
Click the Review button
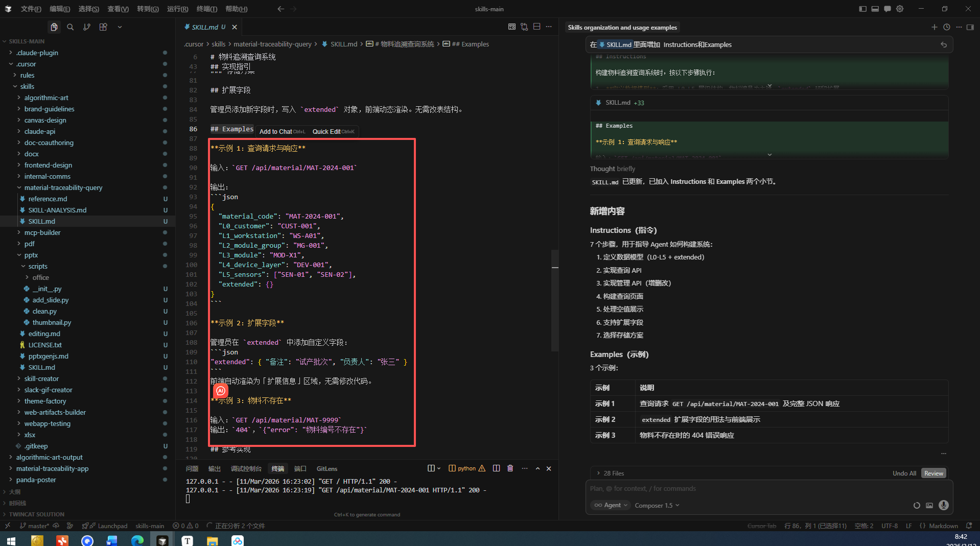pyautogui.click(x=934, y=473)
